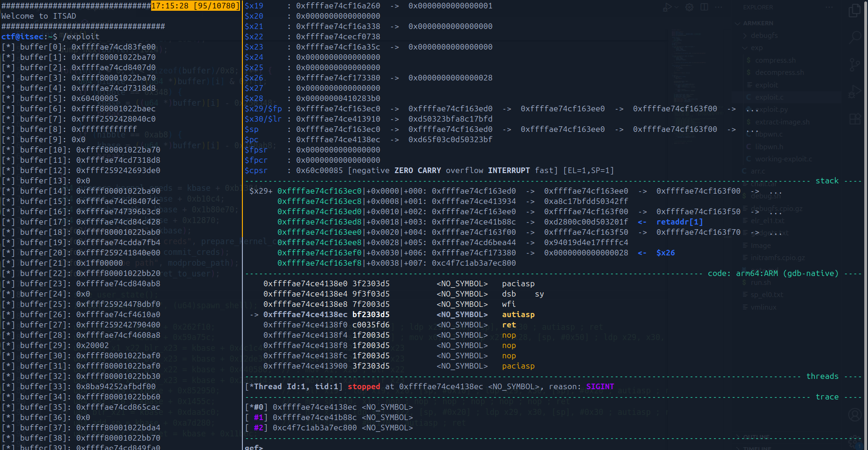The width and height of the screenshot is (868, 450).
Task: Open working-exploit.c file
Action: pos(783,159)
